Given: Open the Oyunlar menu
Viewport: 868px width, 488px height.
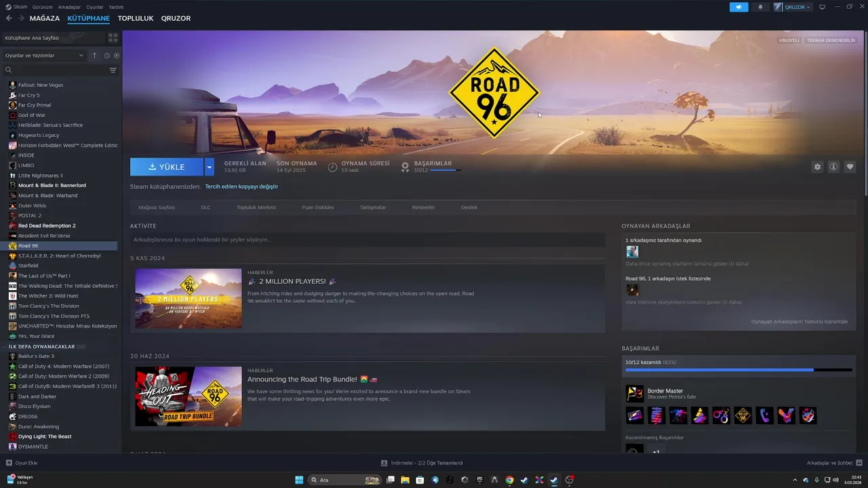Looking at the screenshot, I should tap(95, 7).
